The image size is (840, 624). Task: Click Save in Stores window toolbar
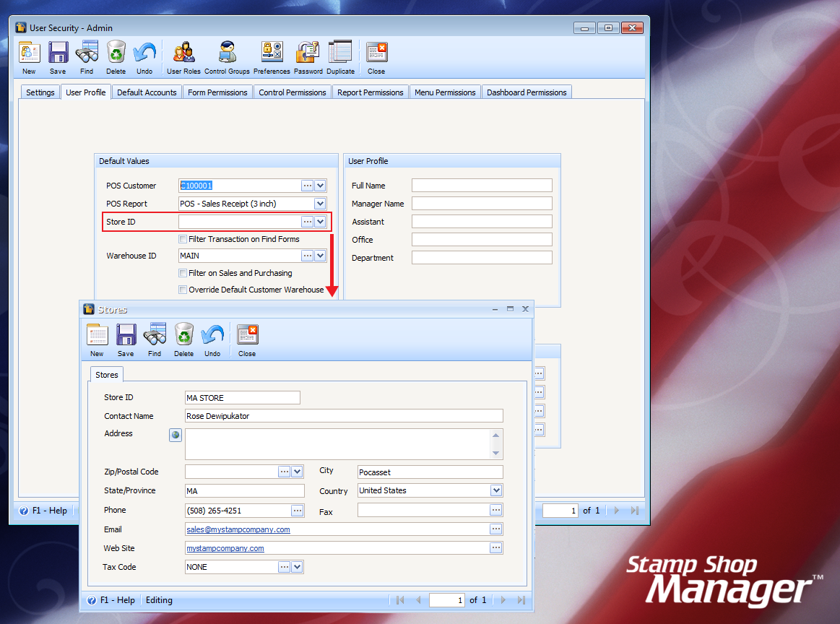[126, 340]
